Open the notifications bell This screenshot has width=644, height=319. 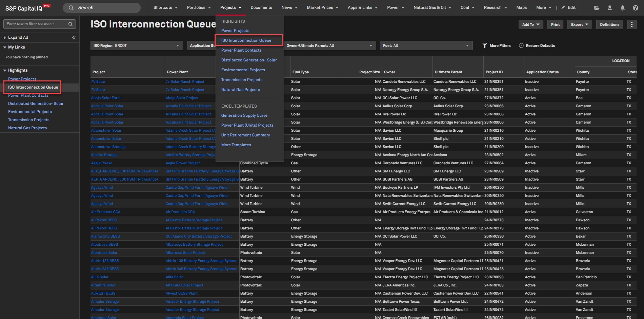click(x=622, y=8)
